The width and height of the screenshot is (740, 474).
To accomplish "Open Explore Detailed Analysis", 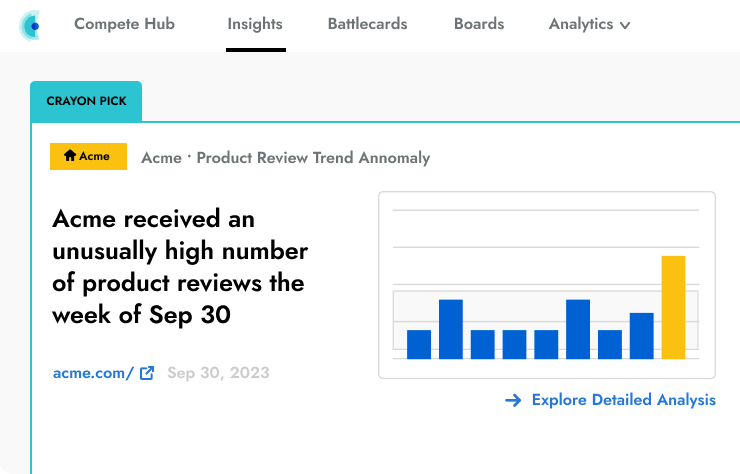I will pyautogui.click(x=623, y=400).
